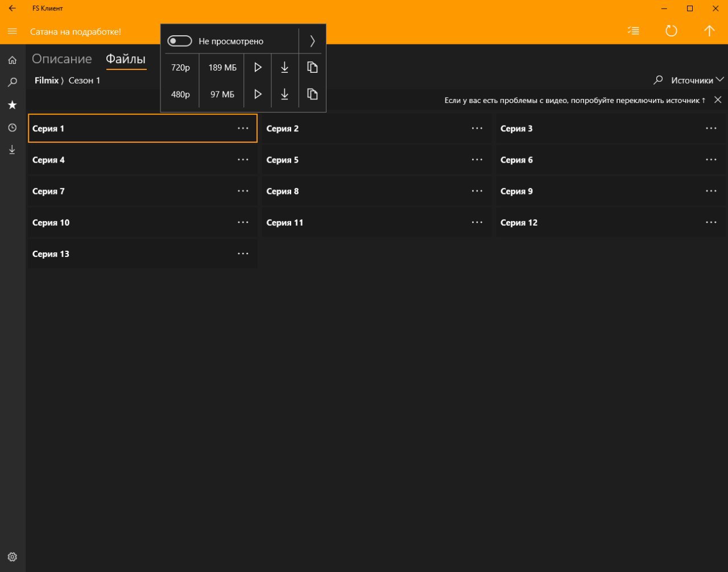The width and height of the screenshot is (728, 572).
Task: Click the 97 МБ size value
Action: pyautogui.click(x=222, y=94)
